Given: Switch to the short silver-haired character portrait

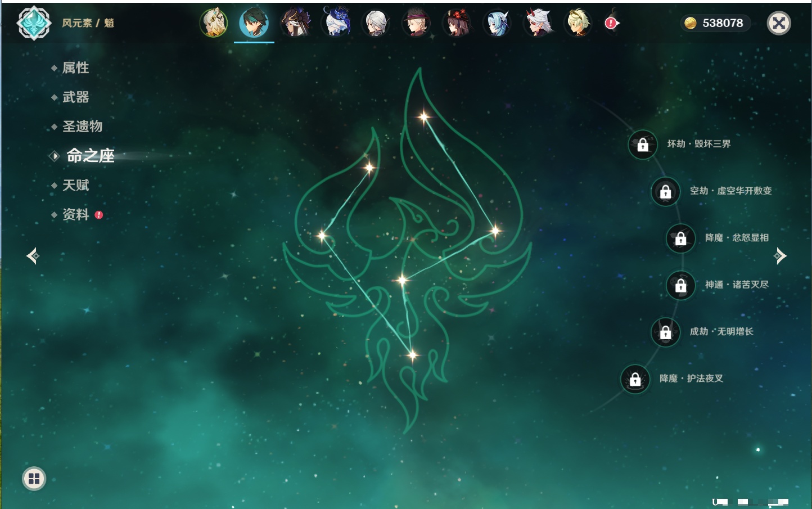Looking at the screenshot, I should [376, 23].
